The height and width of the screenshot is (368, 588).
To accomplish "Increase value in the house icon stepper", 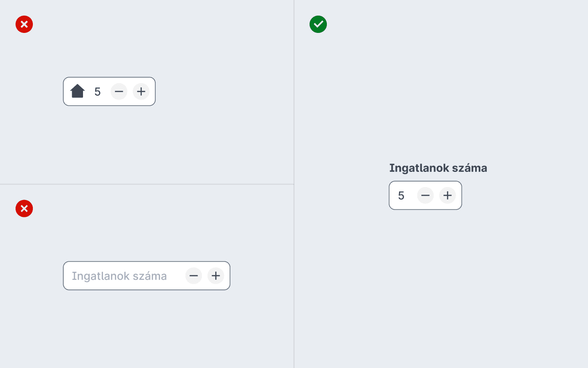I will tap(141, 91).
